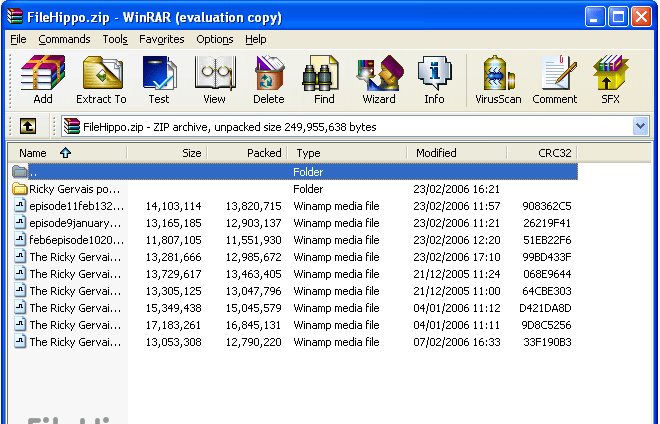Screen dimensions: 660x424
Task: Select file episode9january...
Action: click(295, 223)
